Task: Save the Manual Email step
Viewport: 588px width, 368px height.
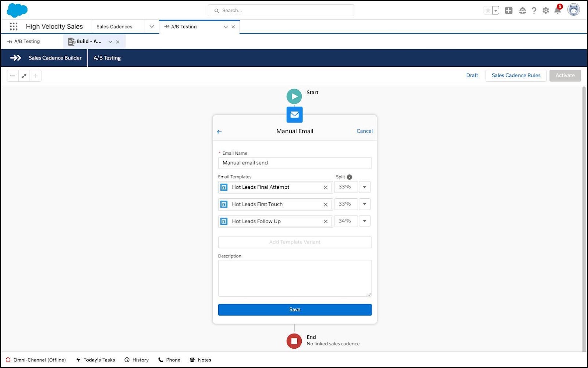Action: click(295, 310)
